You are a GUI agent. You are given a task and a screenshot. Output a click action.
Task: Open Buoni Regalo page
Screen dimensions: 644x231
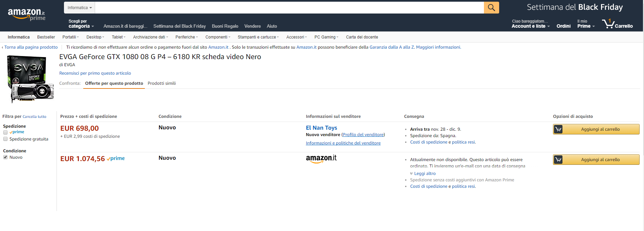(225, 26)
